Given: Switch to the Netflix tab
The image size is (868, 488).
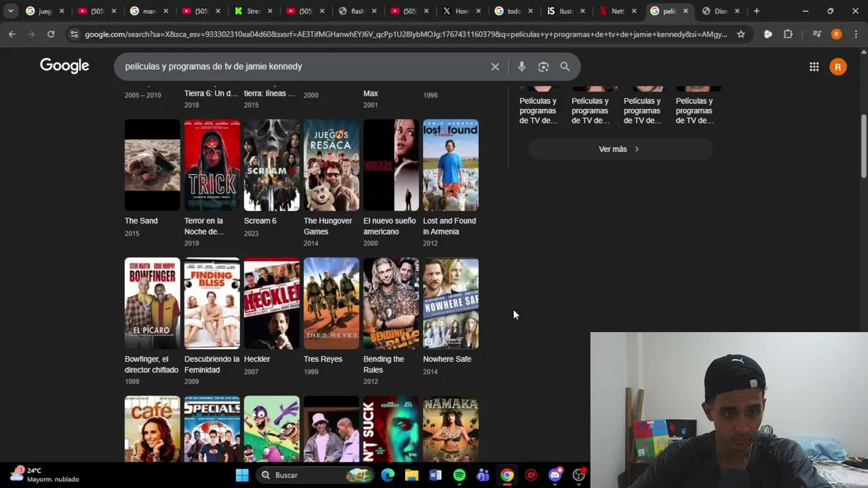Looking at the screenshot, I should [618, 11].
